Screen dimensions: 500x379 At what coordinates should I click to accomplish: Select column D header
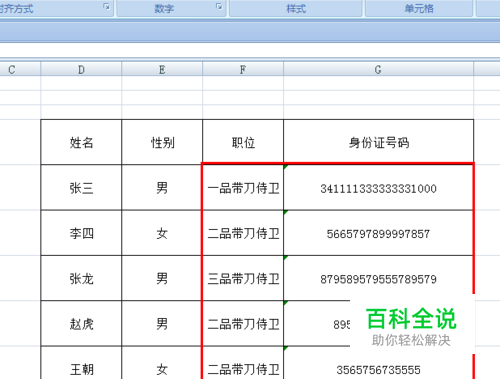[81, 70]
